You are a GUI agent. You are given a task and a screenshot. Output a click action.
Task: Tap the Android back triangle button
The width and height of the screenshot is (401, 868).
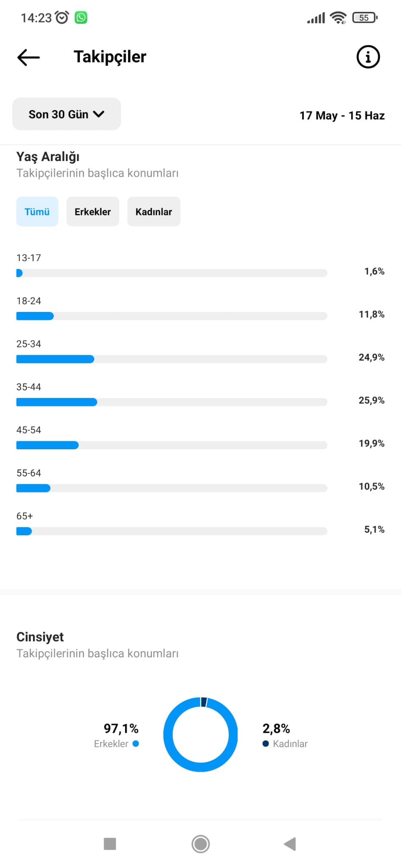[x=290, y=843]
